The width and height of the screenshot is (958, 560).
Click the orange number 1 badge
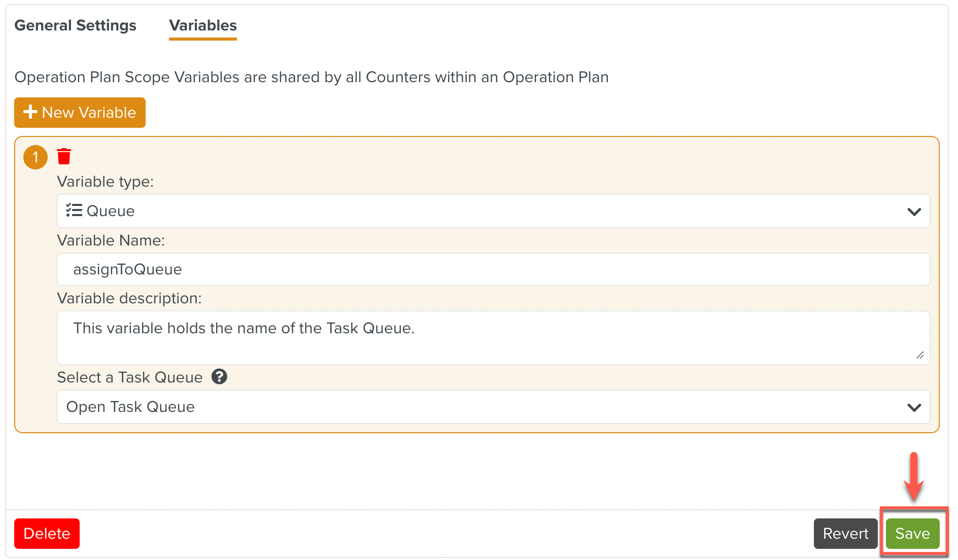36,157
